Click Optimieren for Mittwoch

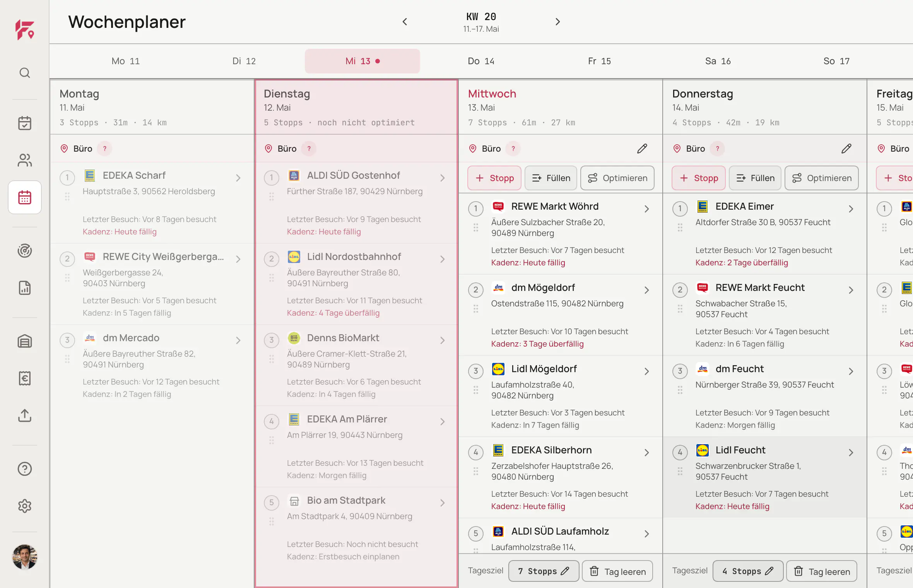click(617, 178)
